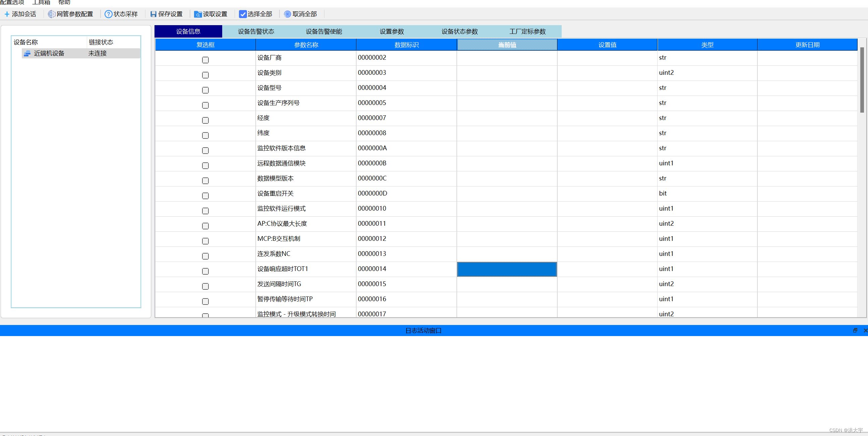This screenshot has width=868, height=436.
Task: Click the check icon of 选择全部
Action: point(243,14)
